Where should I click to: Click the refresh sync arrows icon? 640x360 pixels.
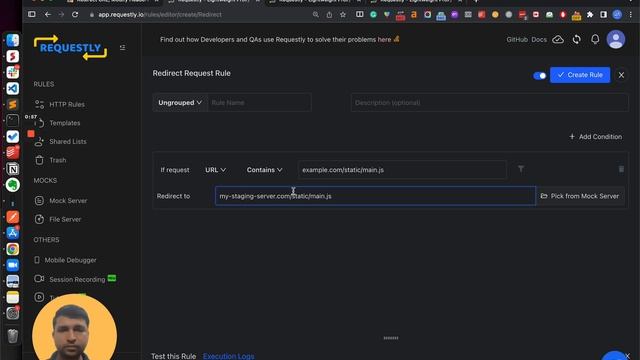(x=576, y=40)
